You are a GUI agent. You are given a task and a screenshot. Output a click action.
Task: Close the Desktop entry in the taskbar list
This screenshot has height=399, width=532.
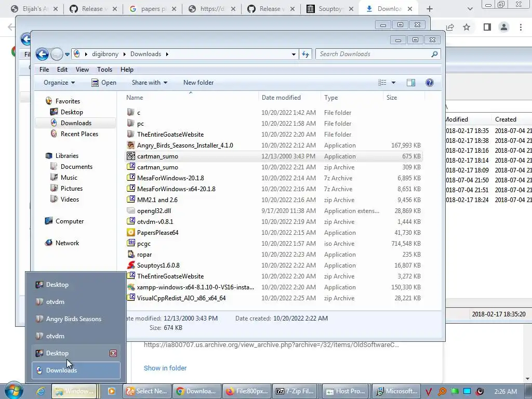[x=113, y=353]
